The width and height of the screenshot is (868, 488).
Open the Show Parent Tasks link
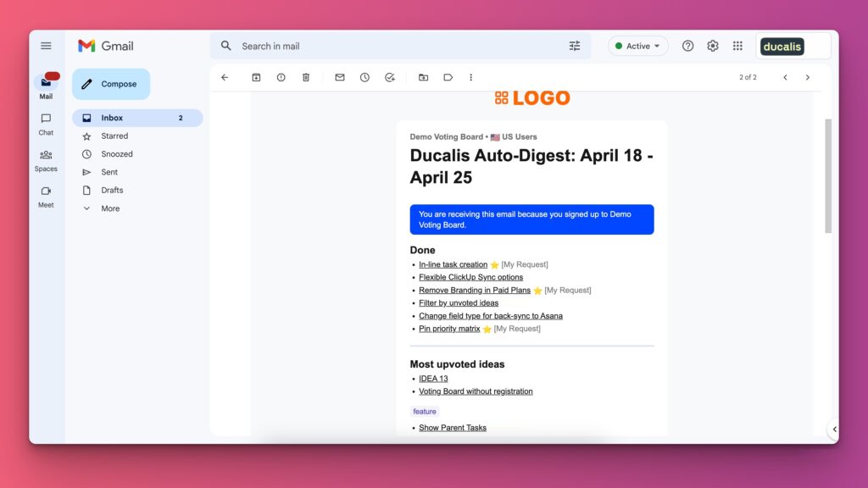click(453, 428)
